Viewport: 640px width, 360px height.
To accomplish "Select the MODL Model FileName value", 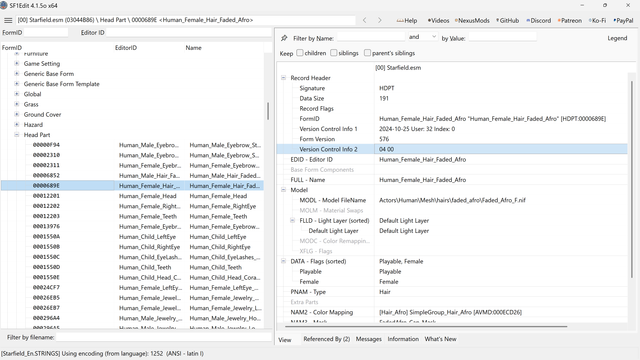I will [452, 200].
